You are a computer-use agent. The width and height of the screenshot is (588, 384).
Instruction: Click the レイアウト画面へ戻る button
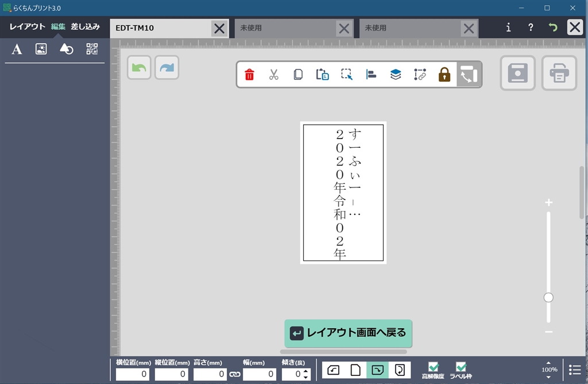click(348, 333)
